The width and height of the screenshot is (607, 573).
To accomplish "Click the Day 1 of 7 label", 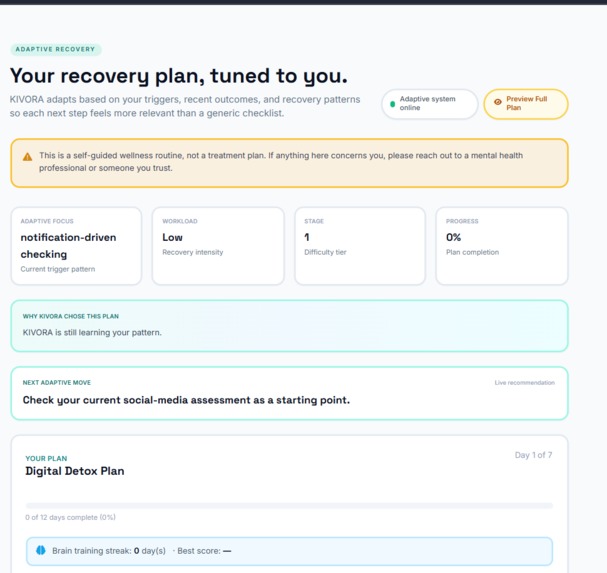I will 533,455.
